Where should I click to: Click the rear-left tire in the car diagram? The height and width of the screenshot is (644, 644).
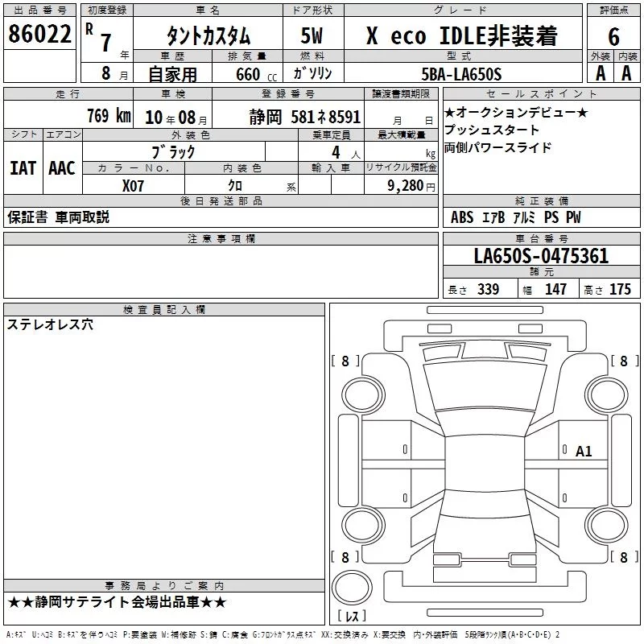(x=363, y=525)
